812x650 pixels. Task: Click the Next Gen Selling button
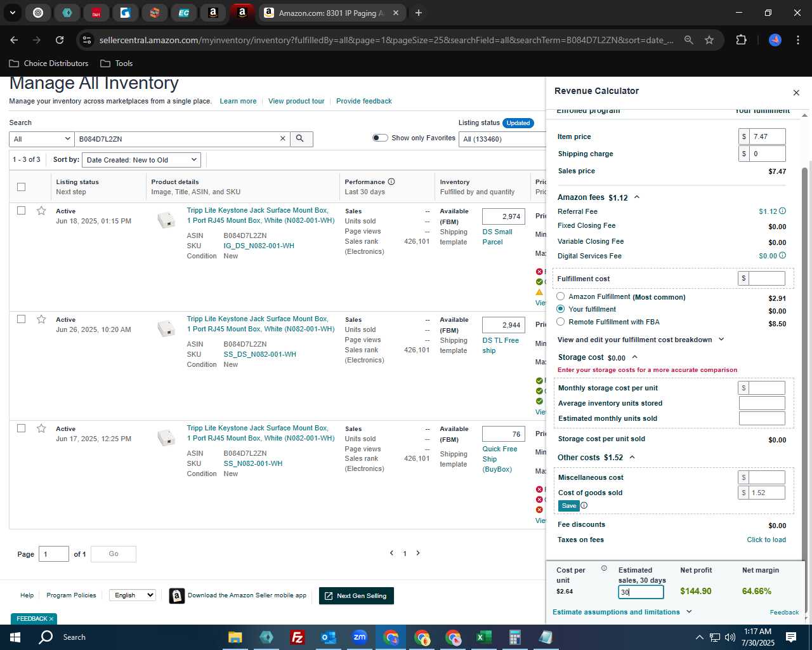(357, 595)
